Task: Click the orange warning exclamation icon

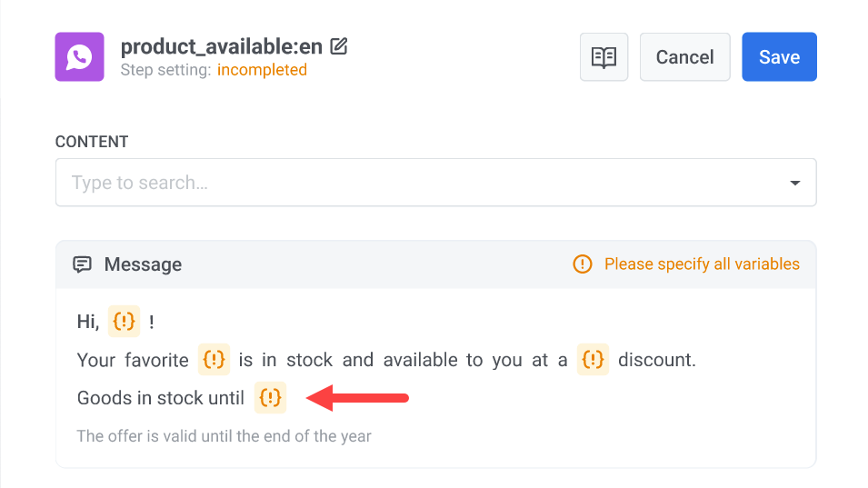Action: click(582, 264)
